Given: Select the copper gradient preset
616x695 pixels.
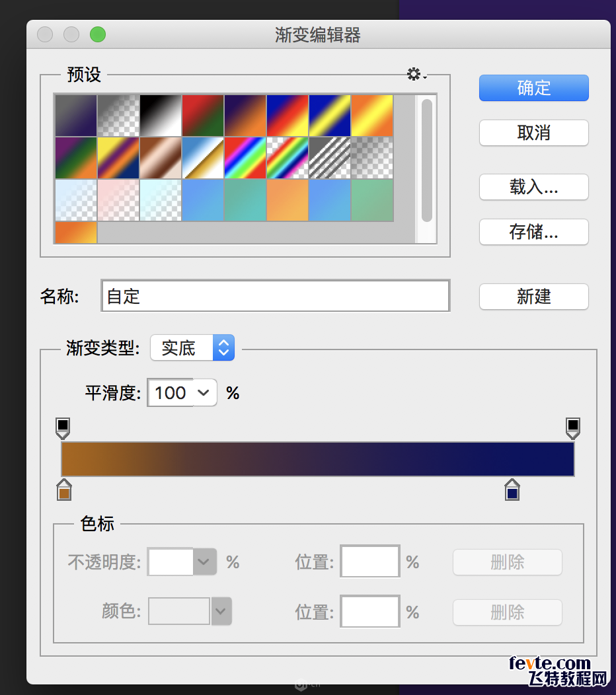Looking at the screenshot, I should pos(161,158).
